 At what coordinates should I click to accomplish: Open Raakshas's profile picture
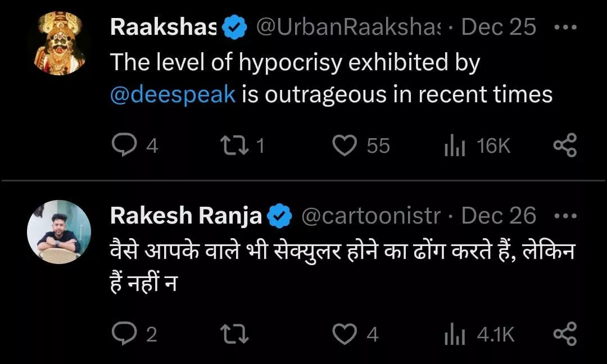[x=59, y=44]
